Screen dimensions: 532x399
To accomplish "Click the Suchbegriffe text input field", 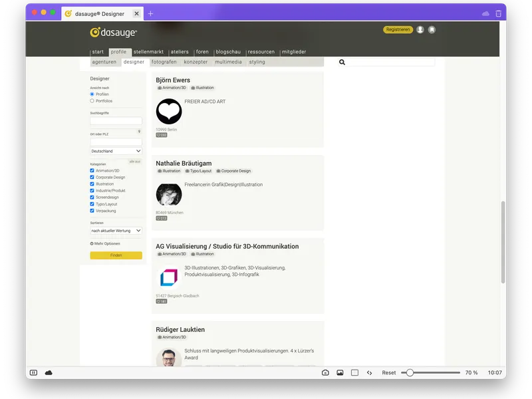I will click(x=116, y=121).
